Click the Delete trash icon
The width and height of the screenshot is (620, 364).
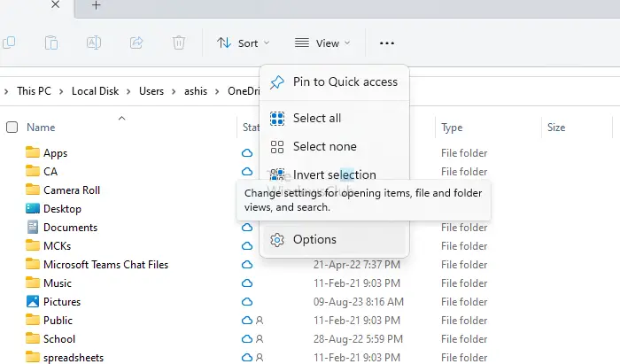click(179, 43)
